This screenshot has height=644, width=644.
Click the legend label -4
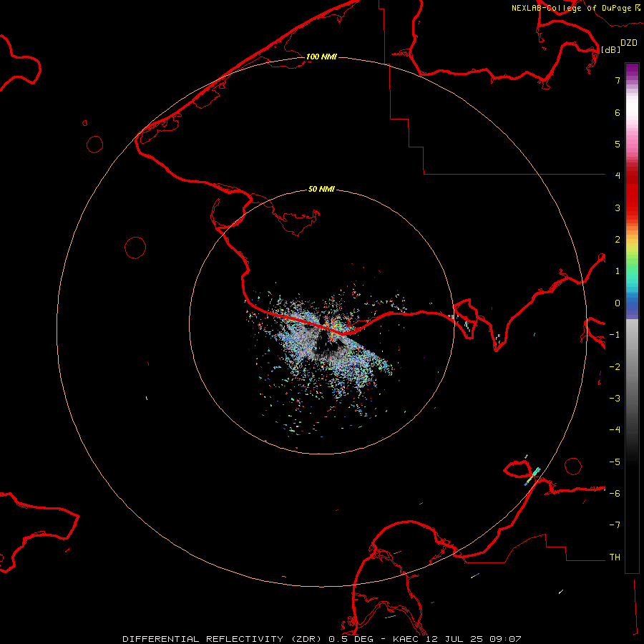tap(615, 429)
